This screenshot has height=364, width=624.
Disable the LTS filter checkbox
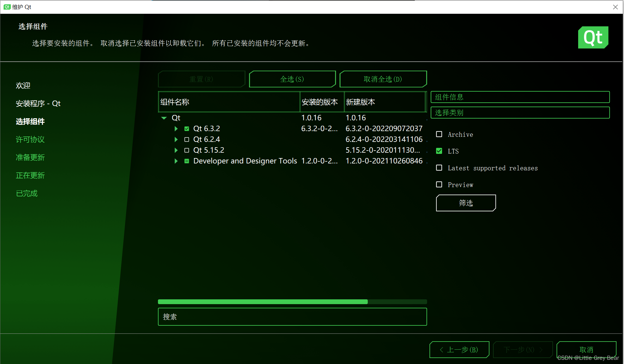pyautogui.click(x=439, y=151)
